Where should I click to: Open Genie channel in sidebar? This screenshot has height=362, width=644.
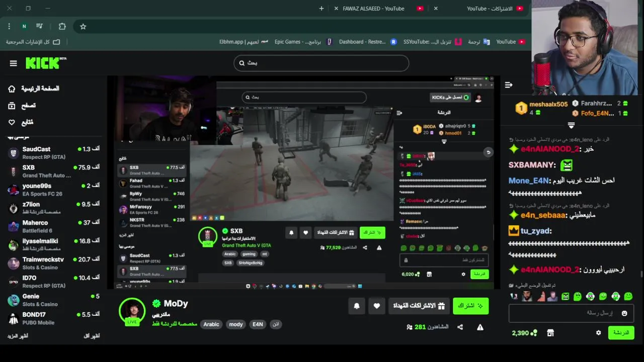pos(53,300)
